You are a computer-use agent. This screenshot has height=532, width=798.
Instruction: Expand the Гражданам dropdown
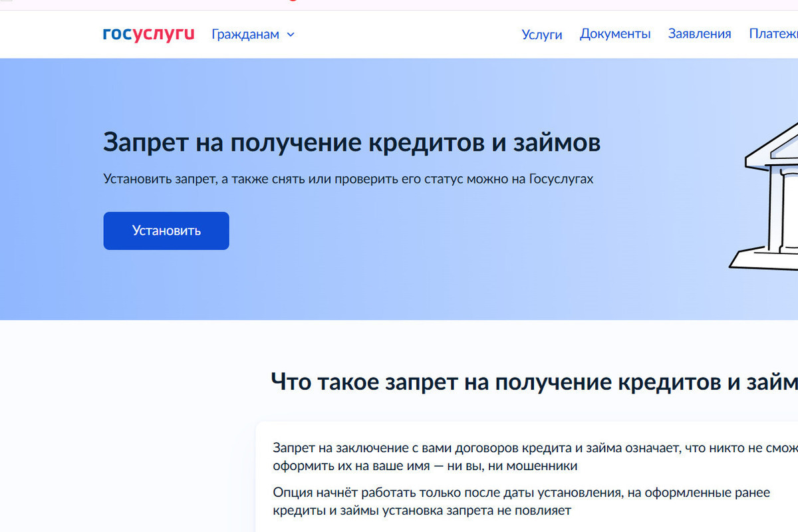(x=253, y=34)
